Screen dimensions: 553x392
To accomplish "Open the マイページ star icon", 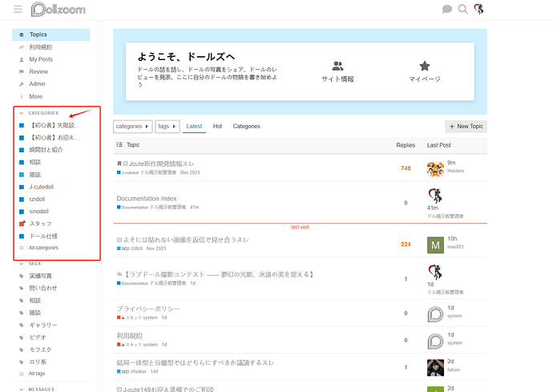I will tap(425, 66).
